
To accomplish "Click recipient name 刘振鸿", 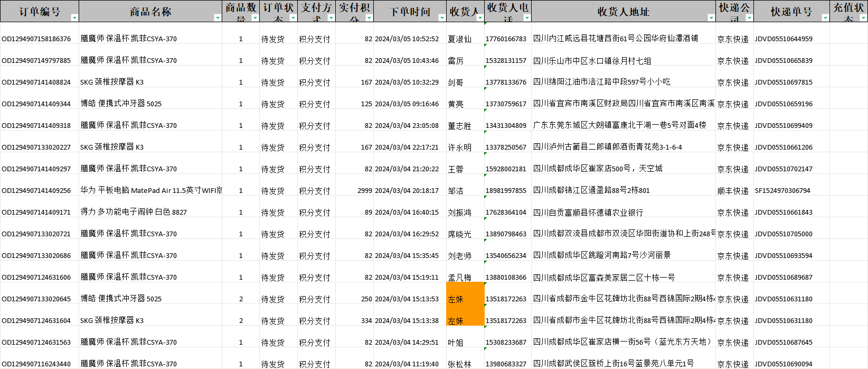I will (x=459, y=213).
